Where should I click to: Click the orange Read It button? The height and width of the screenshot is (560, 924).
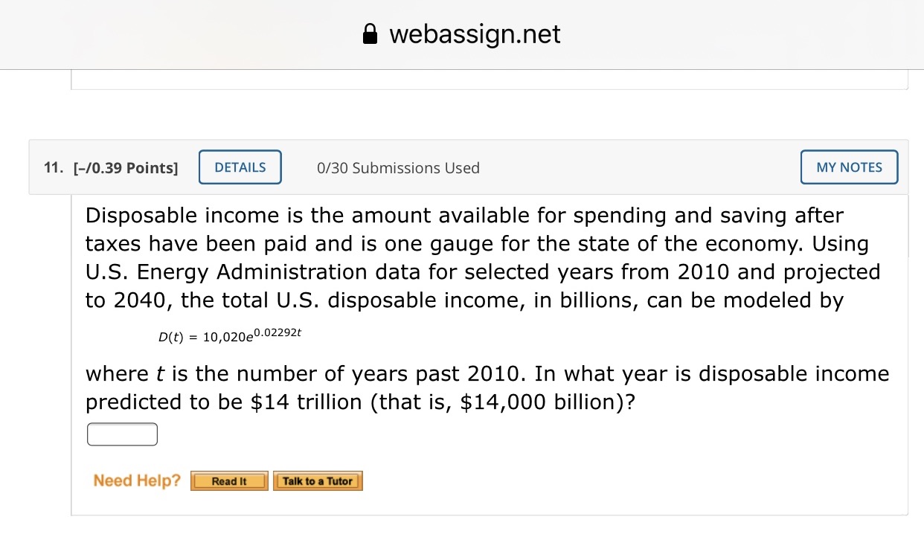pyautogui.click(x=229, y=480)
